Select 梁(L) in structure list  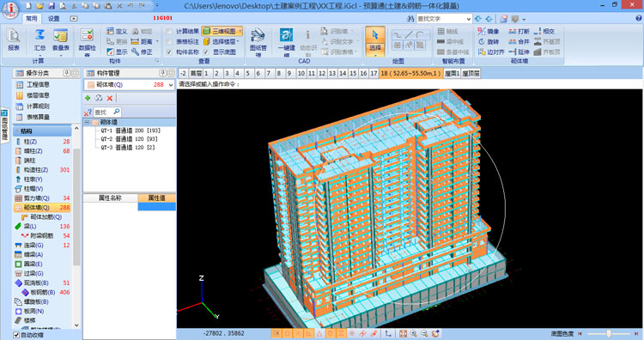(x=42, y=227)
